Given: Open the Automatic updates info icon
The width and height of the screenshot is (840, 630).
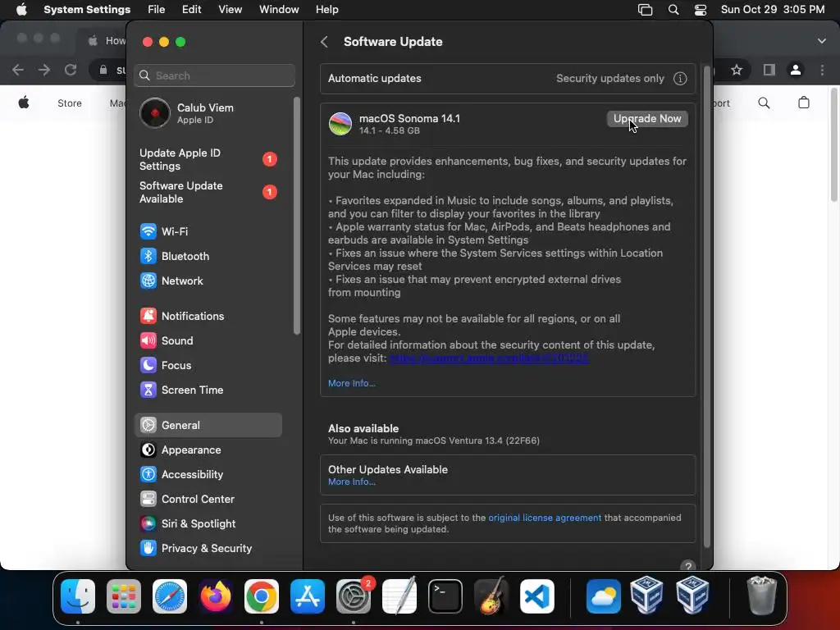Looking at the screenshot, I should 680,79.
